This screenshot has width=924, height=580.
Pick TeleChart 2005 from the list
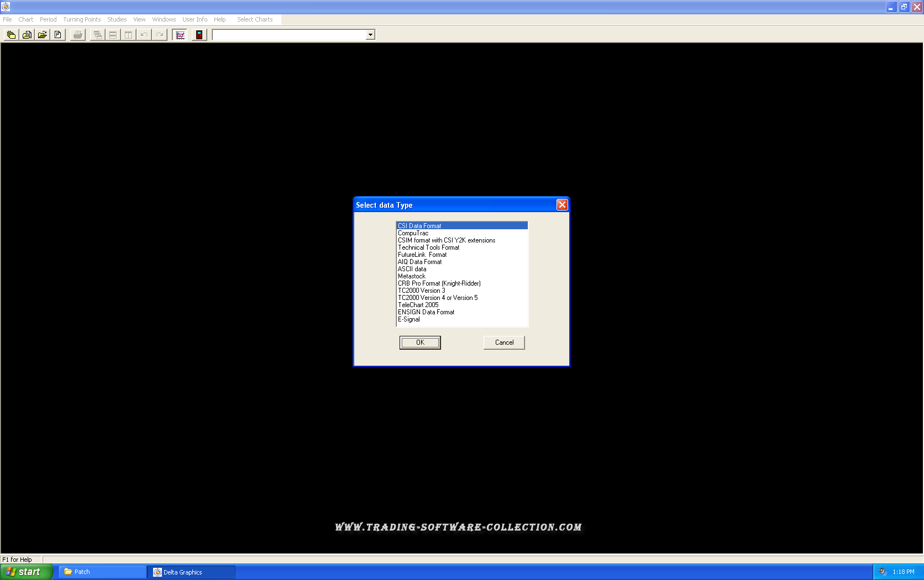coord(418,305)
